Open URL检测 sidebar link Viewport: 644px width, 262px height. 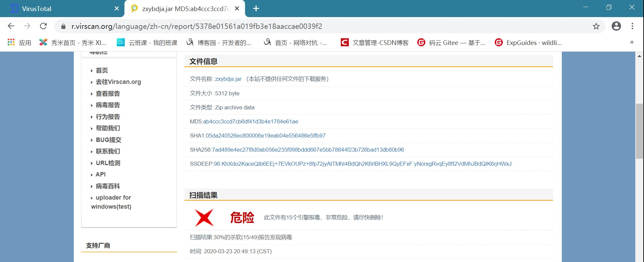(x=108, y=163)
